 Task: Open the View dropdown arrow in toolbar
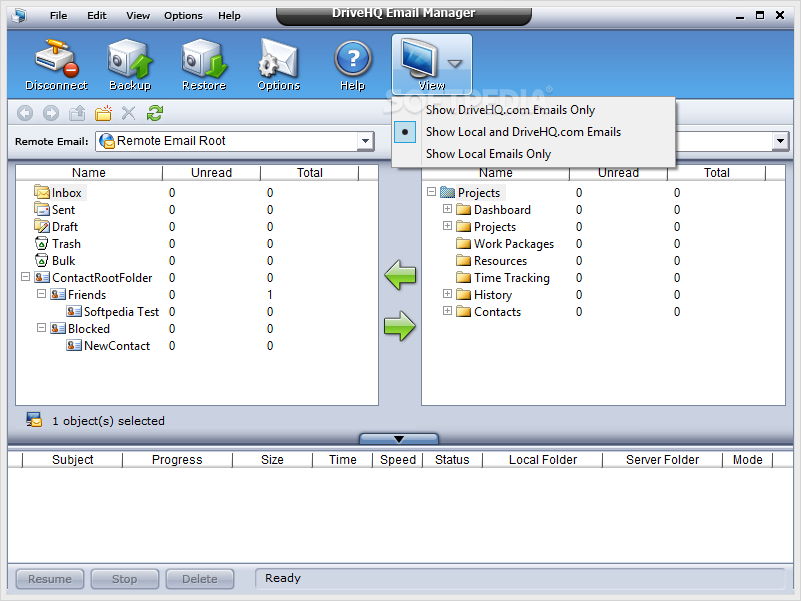click(x=455, y=63)
